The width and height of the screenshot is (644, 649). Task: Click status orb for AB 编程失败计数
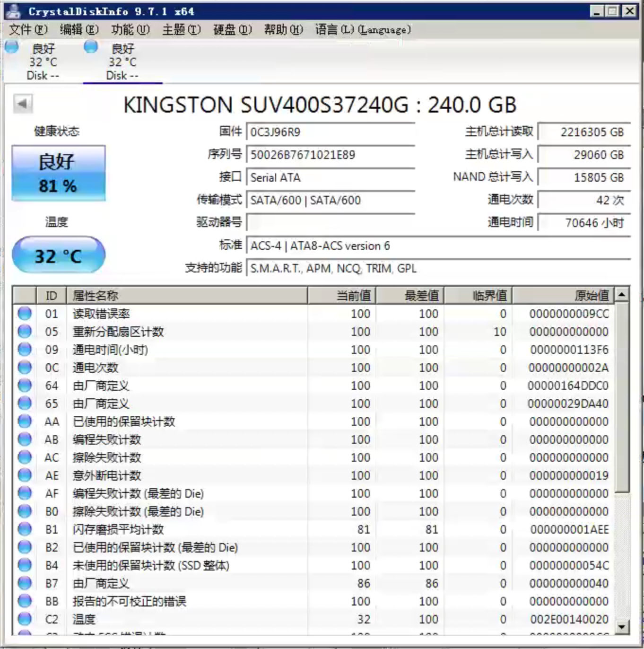pos(25,439)
